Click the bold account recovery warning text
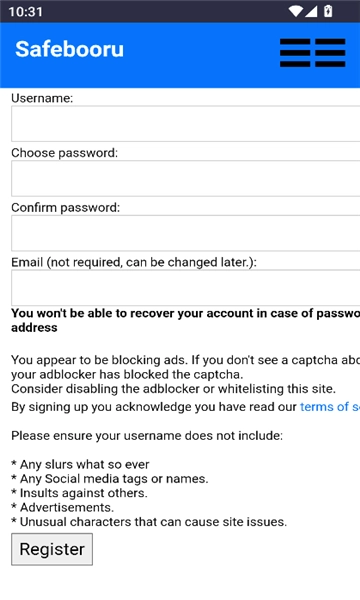Screen dimensions: 360x600 click(186, 320)
